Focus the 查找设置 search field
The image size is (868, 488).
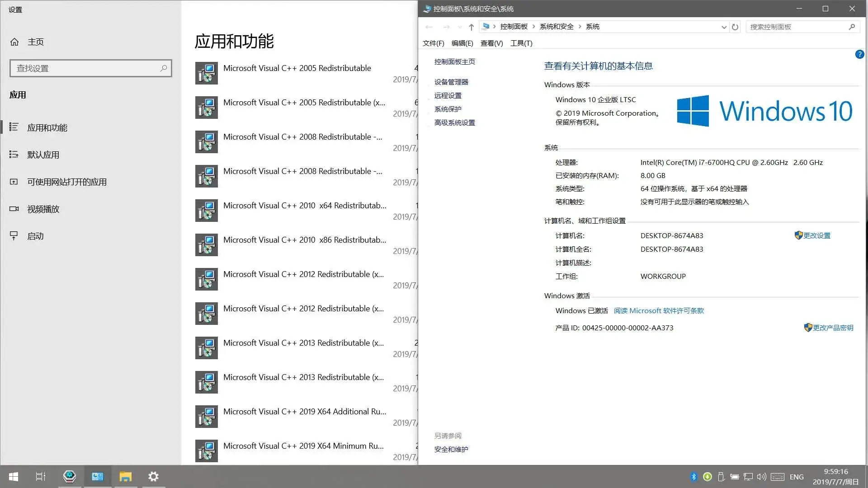click(x=90, y=68)
